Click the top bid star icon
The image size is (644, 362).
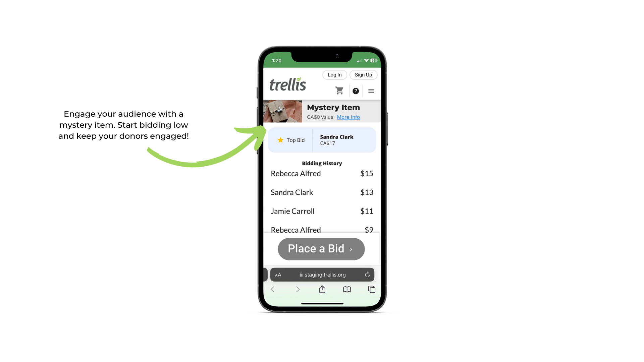pos(280,140)
